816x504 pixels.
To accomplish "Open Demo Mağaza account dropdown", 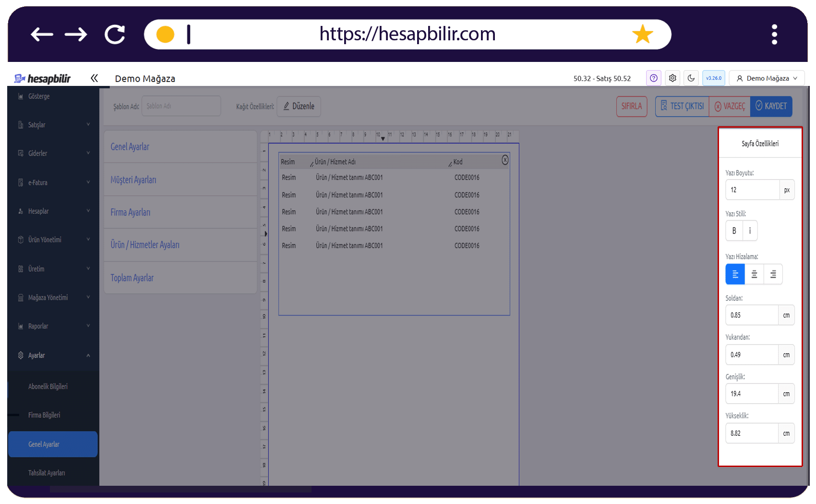I will point(767,78).
